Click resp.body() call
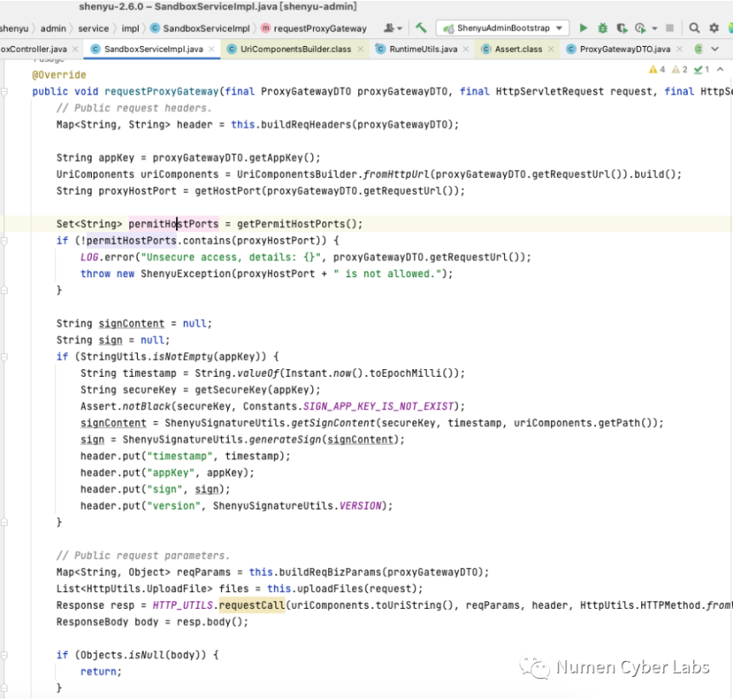733x700 pixels. pos(209,622)
